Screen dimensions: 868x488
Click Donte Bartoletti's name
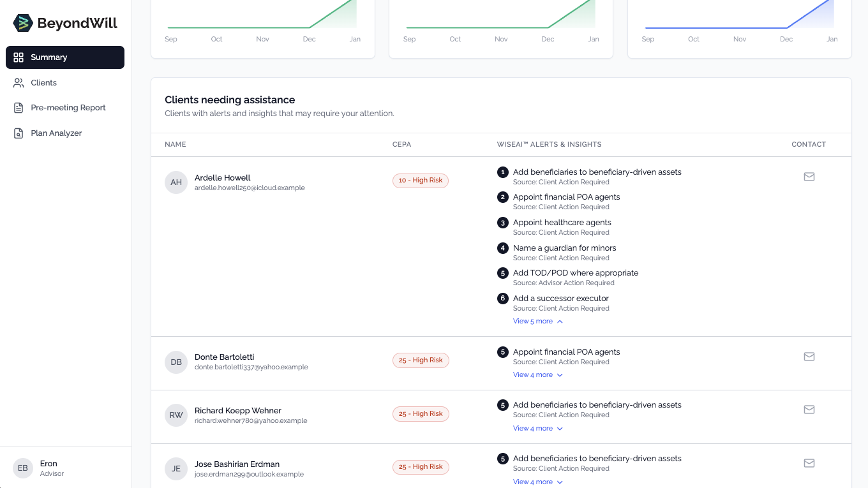(224, 357)
